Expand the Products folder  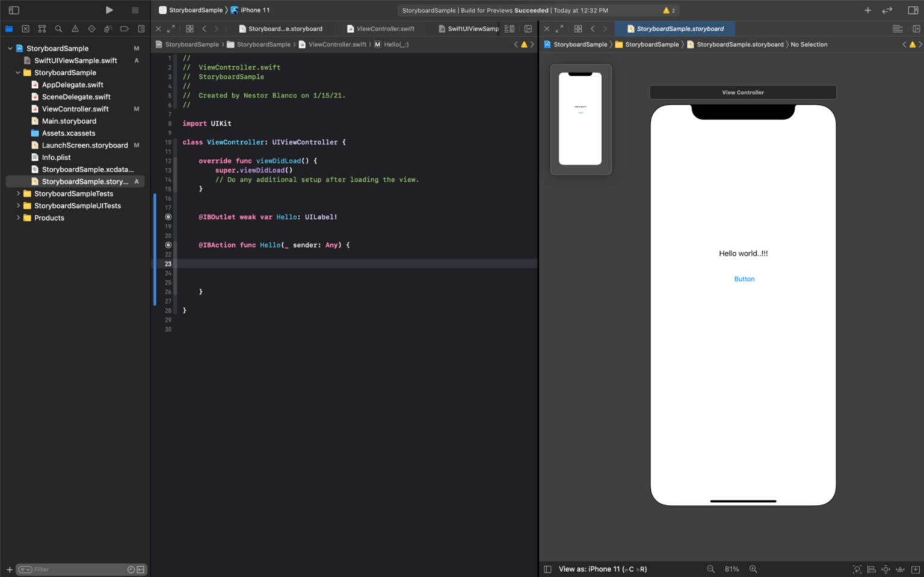[18, 218]
